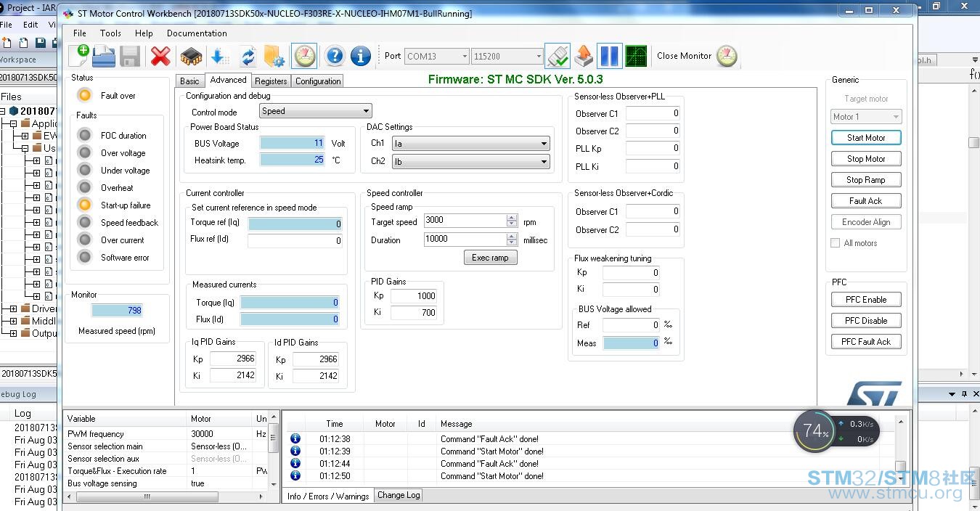Expand the Middlewares node in IAR file tree
The height and width of the screenshot is (511, 980).
[x=13, y=322]
